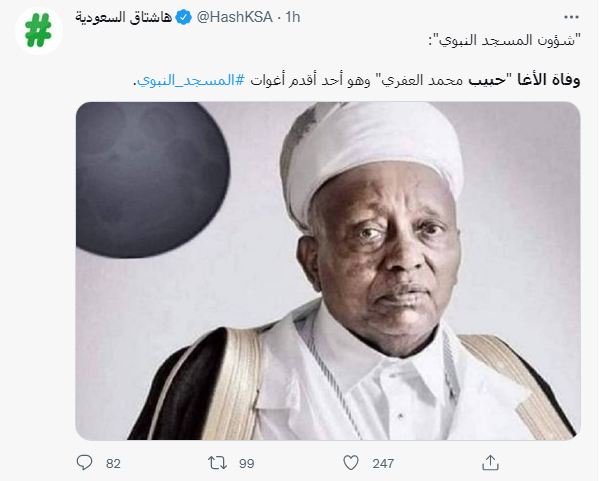This screenshot has width=599, height=481.
Task: Click the retweet arrows icon
Action: tap(217, 463)
